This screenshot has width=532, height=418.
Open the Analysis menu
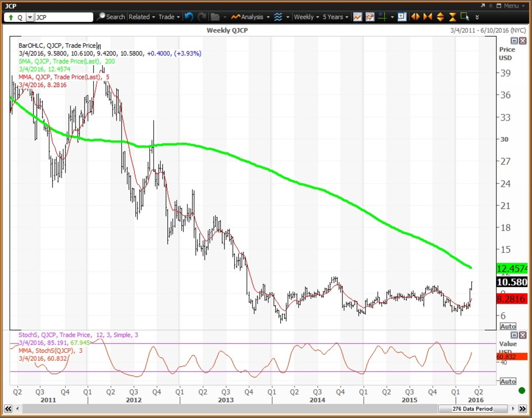[x=251, y=17]
